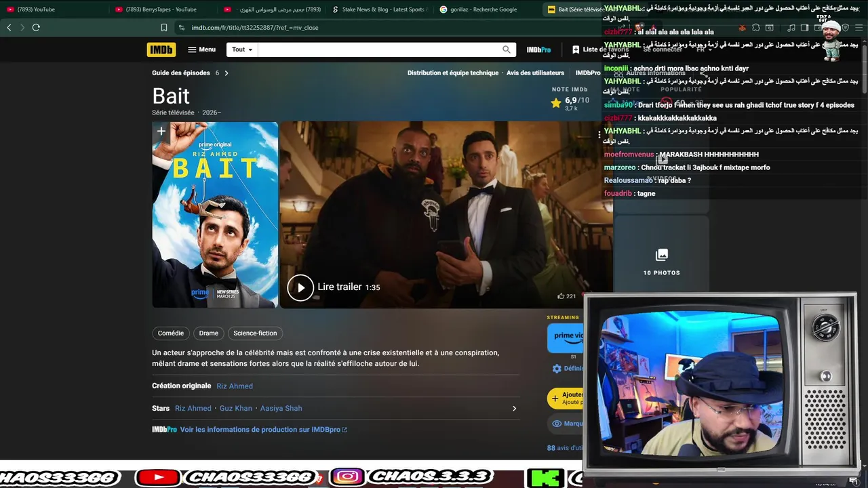The image size is (868, 488).
Task: Switch to the BerrysTapes - YouTube tab
Action: coord(163,9)
